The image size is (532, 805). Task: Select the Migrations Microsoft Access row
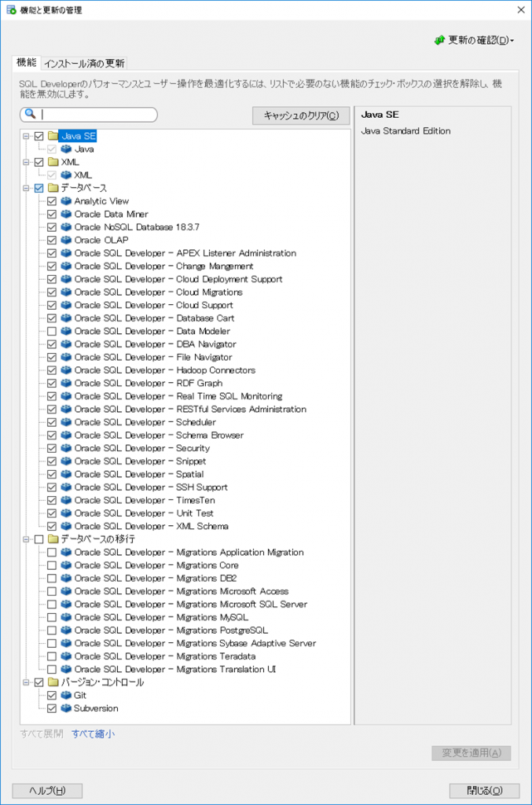181,591
